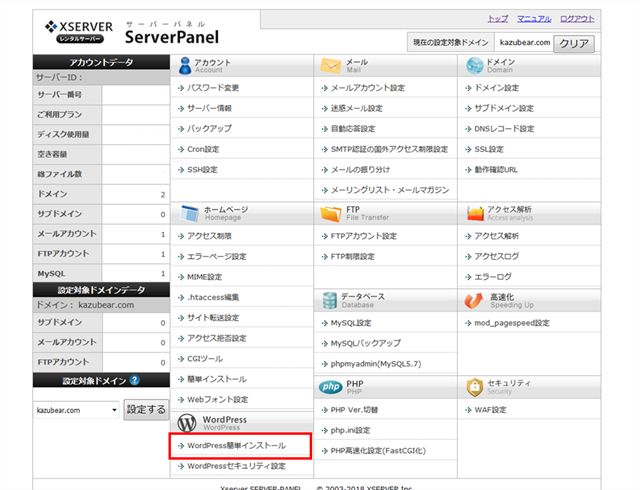The width and height of the screenshot is (640, 490).
Task: Open FTPアカウント設定
Action: tap(364, 236)
